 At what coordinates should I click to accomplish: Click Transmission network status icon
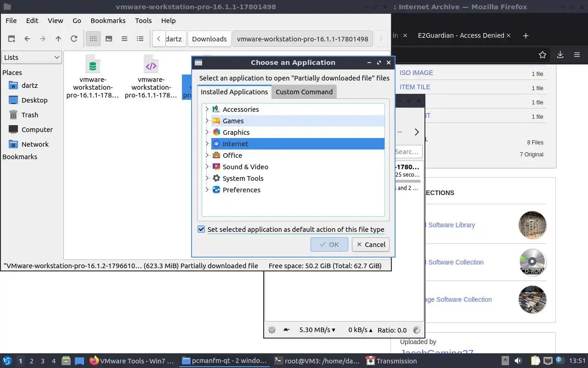click(x=417, y=330)
